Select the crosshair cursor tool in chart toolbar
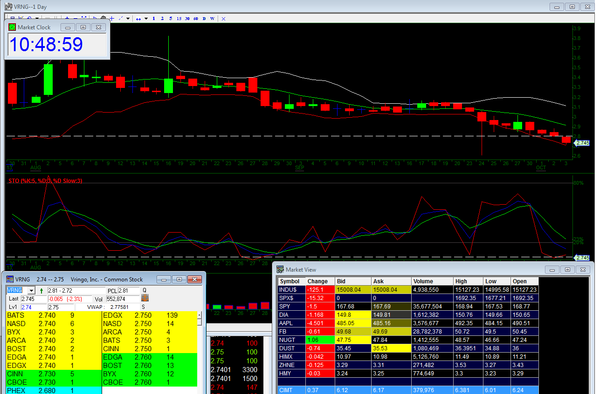Image resolution: width=600 pixels, height=394 pixels. [112, 18]
